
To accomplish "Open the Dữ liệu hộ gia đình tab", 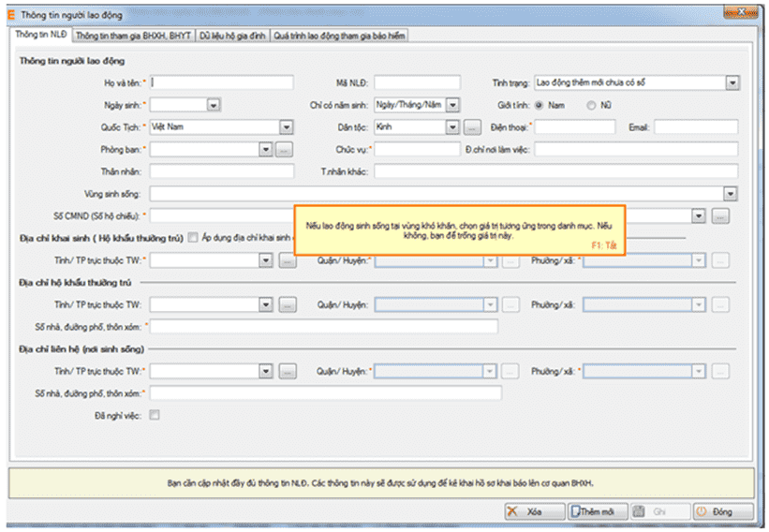I will pos(232,36).
